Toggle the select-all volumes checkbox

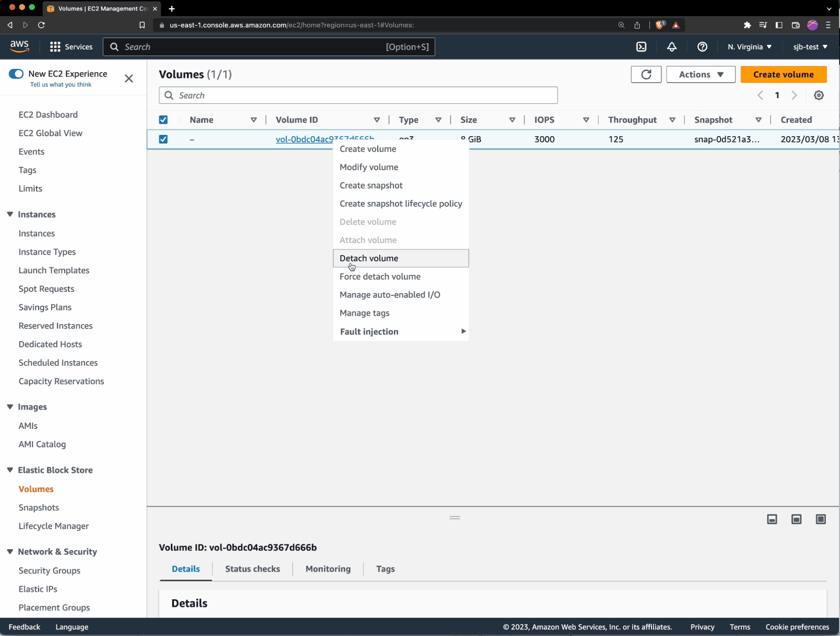(163, 120)
